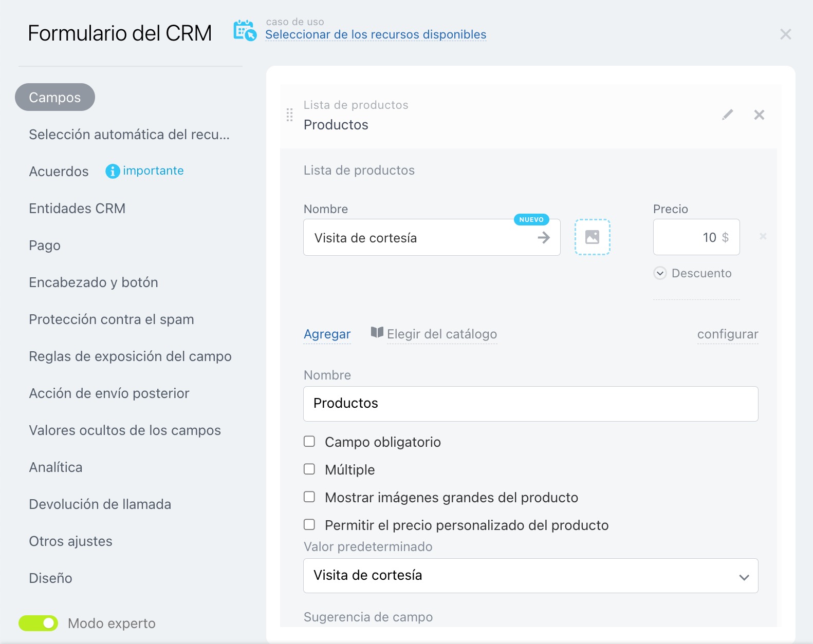
Task: Turn off Modo experto toggle
Action: (39, 623)
